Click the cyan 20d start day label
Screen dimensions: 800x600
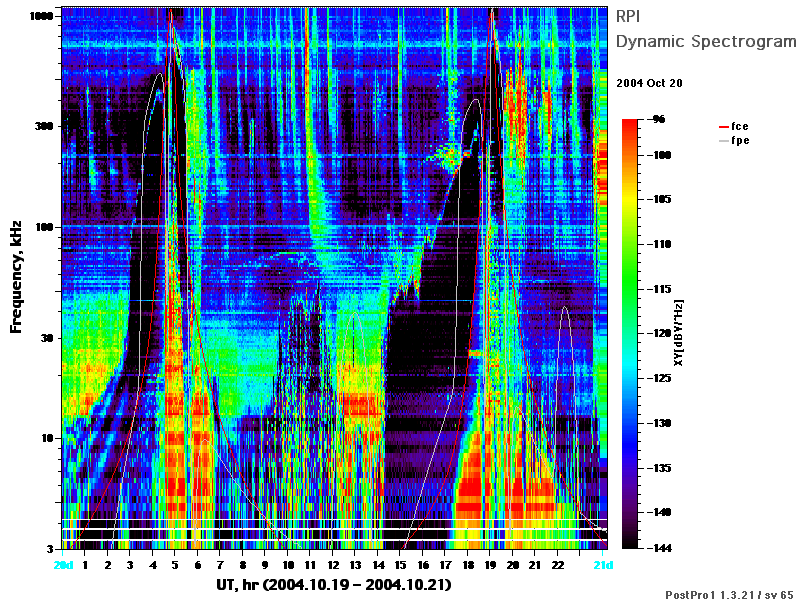pyautogui.click(x=63, y=565)
